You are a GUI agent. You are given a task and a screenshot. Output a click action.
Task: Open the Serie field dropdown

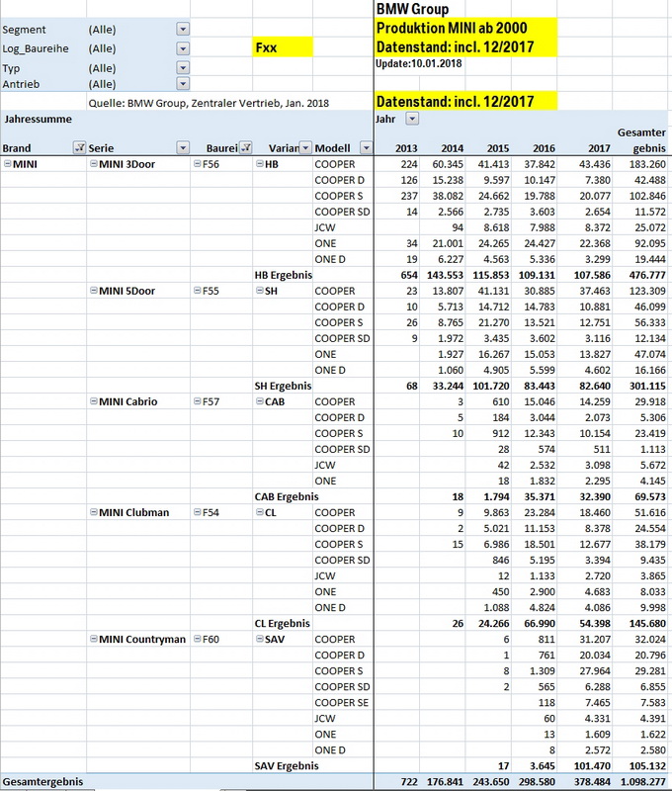[x=183, y=147]
